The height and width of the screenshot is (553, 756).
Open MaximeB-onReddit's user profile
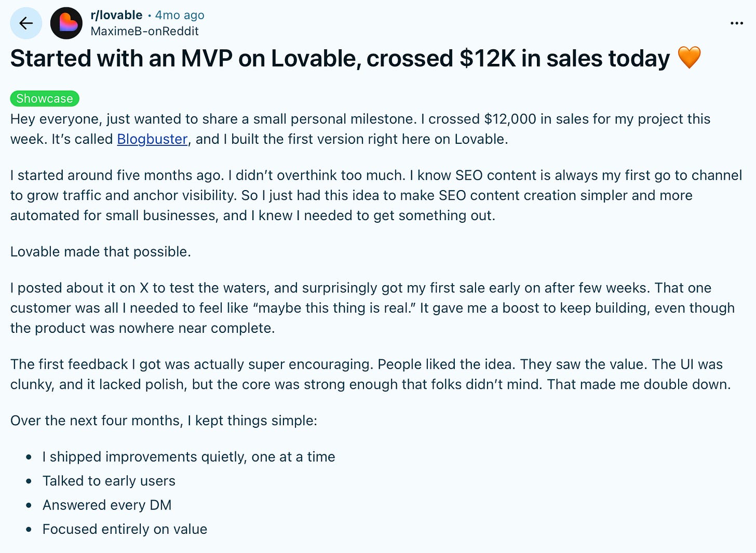(144, 31)
